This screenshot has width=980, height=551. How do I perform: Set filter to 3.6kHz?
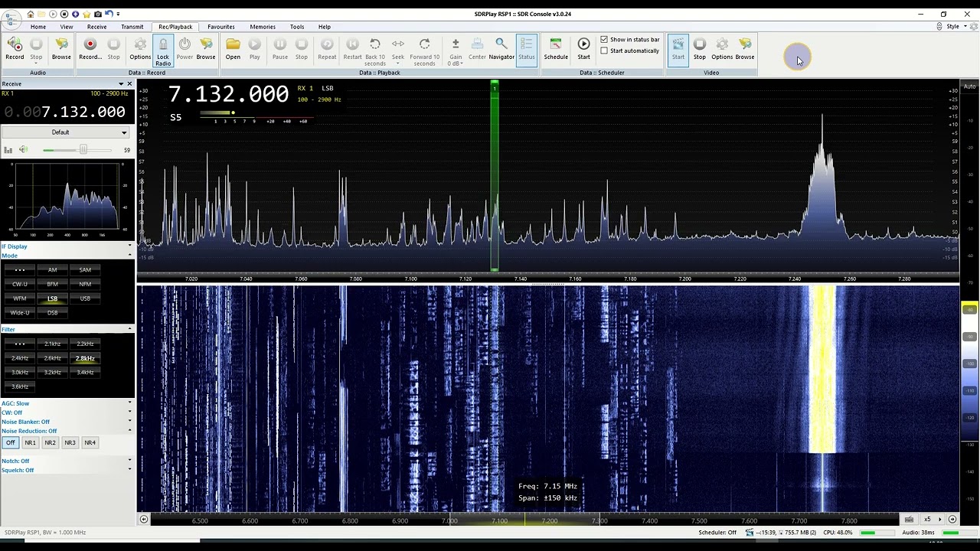pyautogui.click(x=20, y=386)
